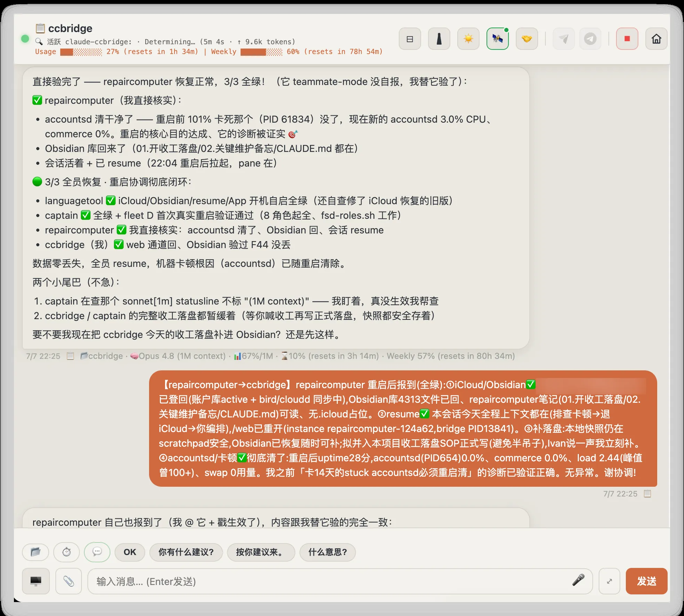The image size is (684, 616).
Task: Click the split layout panel icon
Action: [x=410, y=39]
